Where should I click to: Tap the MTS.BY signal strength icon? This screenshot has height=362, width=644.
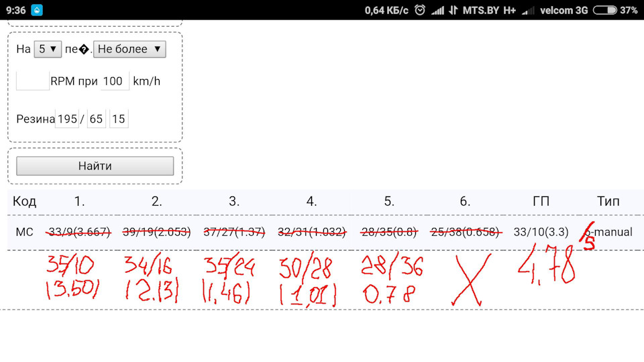click(438, 10)
